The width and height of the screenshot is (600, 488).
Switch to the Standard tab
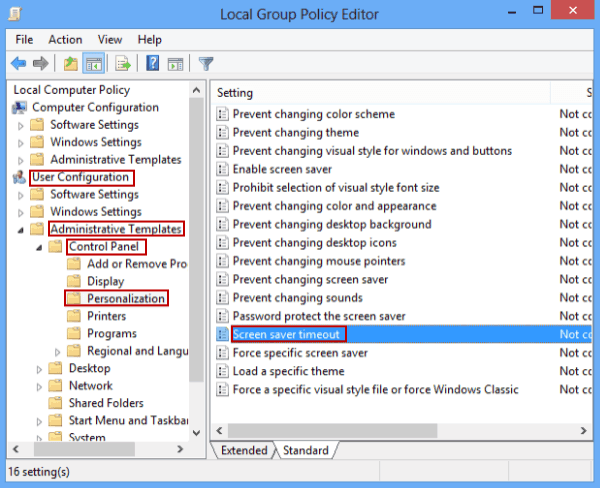coord(306,450)
